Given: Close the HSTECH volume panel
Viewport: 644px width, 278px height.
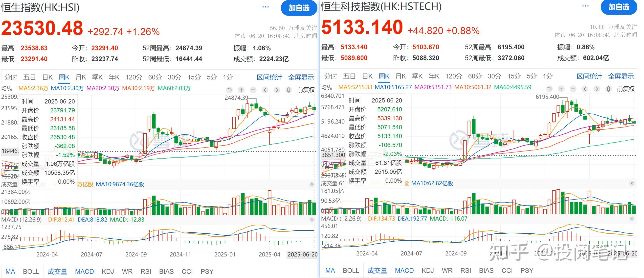Looking at the screenshot, I should tap(632, 183).
